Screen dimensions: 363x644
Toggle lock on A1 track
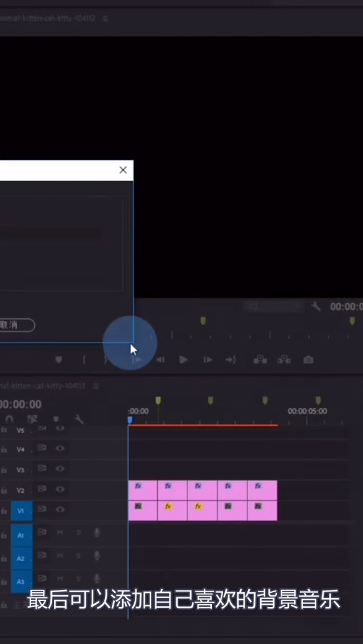point(4,536)
